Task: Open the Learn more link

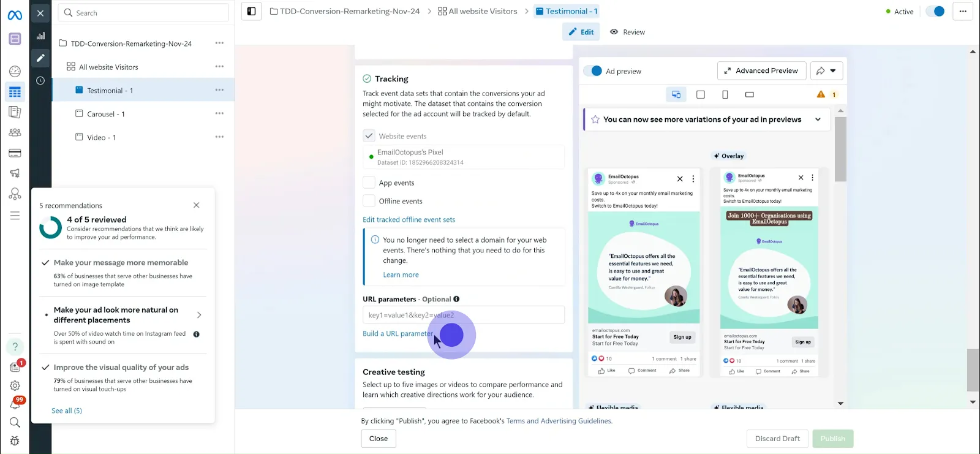Action: [x=401, y=274]
